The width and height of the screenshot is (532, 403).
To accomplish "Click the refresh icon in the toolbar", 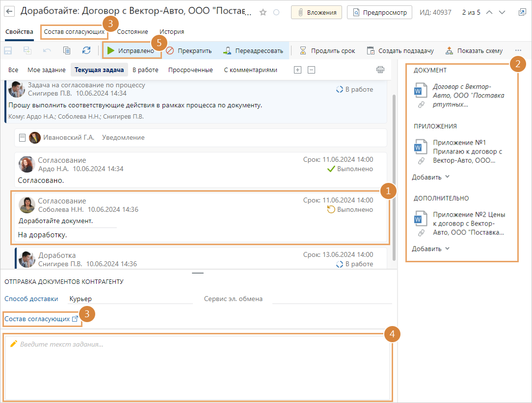I will (86, 50).
